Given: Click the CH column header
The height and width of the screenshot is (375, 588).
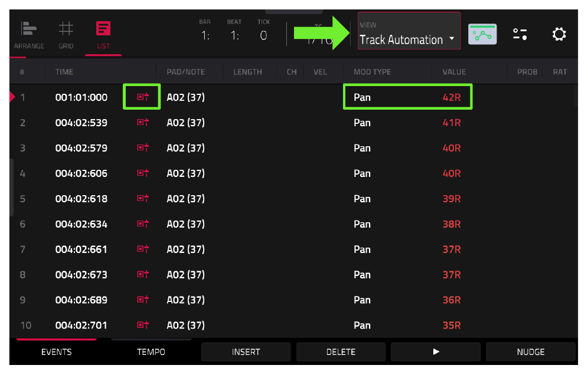Looking at the screenshot, I should click(292, 71).
